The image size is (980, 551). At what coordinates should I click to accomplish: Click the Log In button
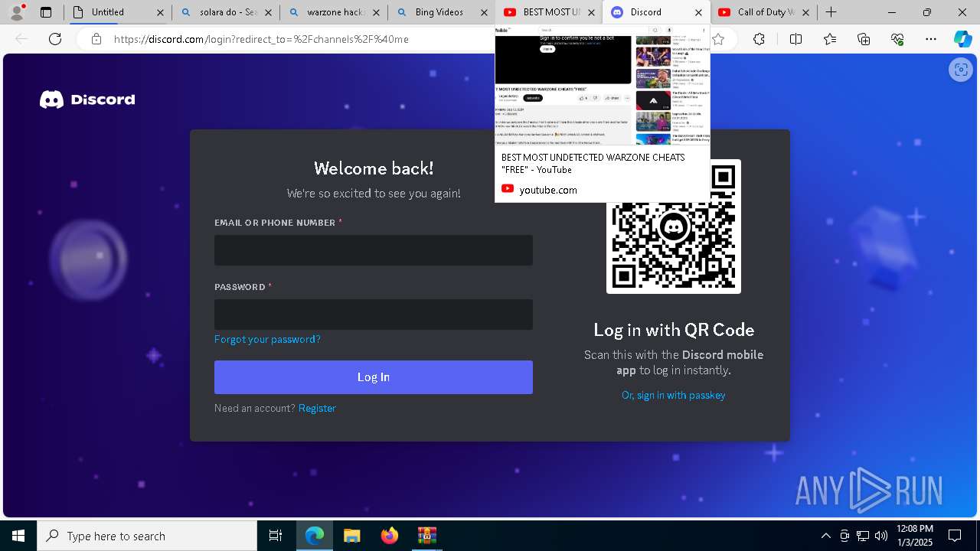[x=374, y=377]
